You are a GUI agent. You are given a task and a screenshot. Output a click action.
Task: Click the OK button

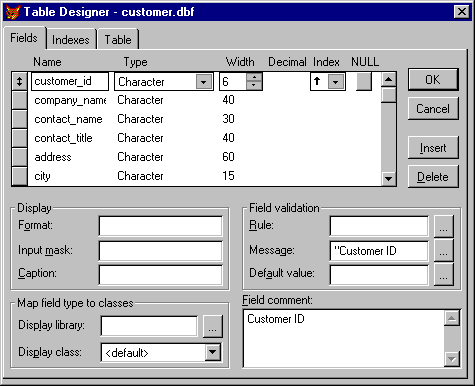433,80
